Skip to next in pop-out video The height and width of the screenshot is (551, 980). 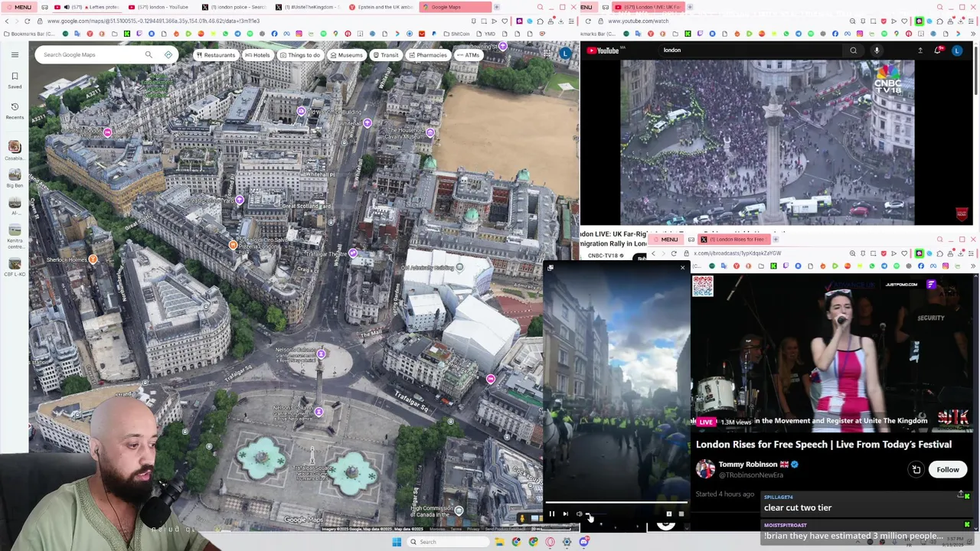[x=566, y=514]
